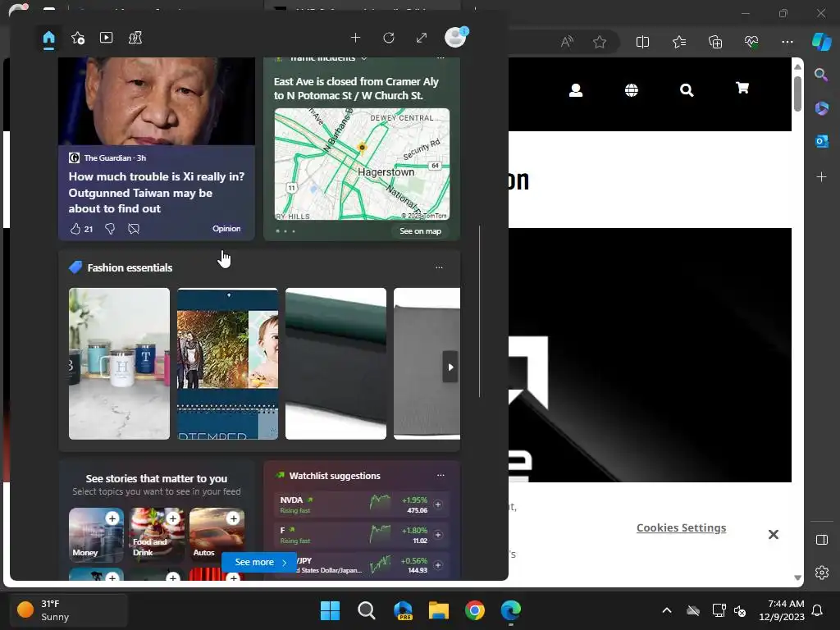The image size is (840, 630).
Task: Click the webpage scrollbar down arrow
Action: pos(797,578)
